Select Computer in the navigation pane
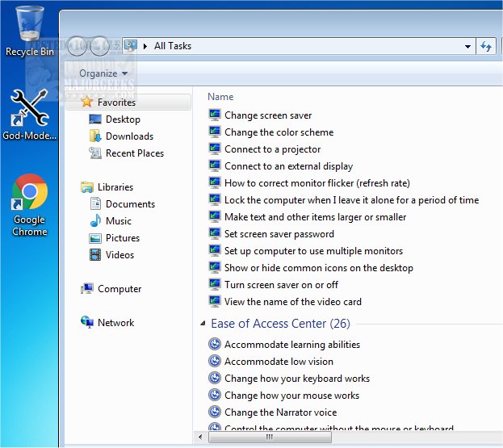The image size is (503, 448). click(119, 289)
